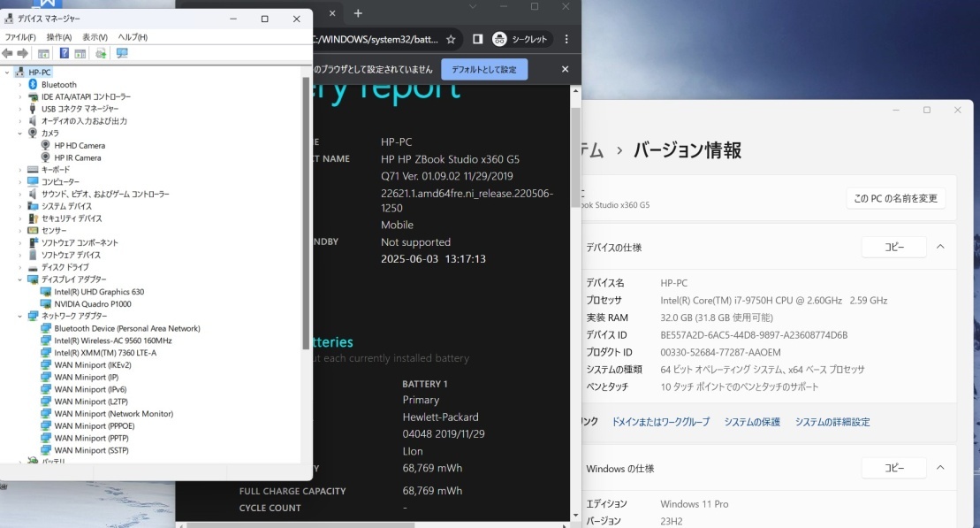Collapse the HP-PC root node
The height and width of the screenshot is (528, 980).
(x=7, y=72)
